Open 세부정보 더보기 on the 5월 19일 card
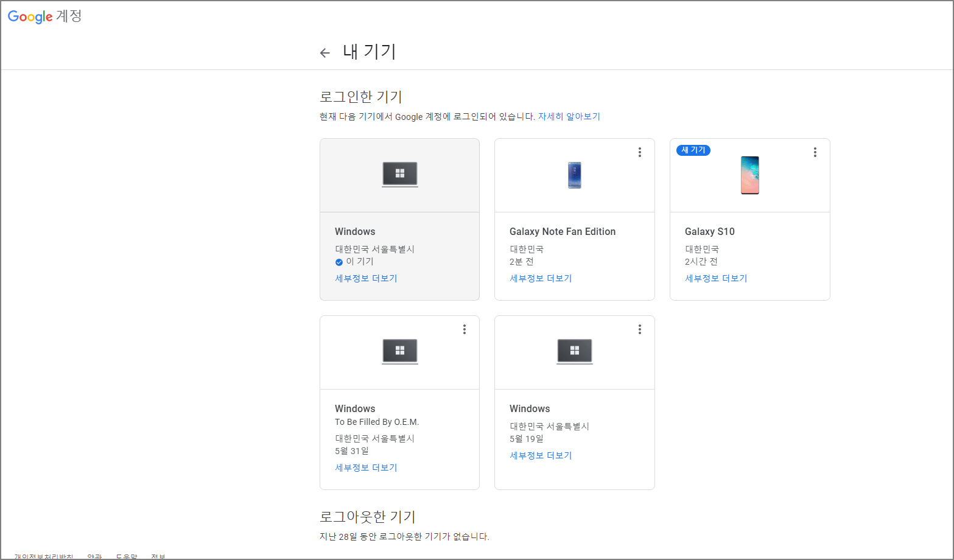This screenshot has height=560, width=954. pyautogui.click(x=541, y=455)
